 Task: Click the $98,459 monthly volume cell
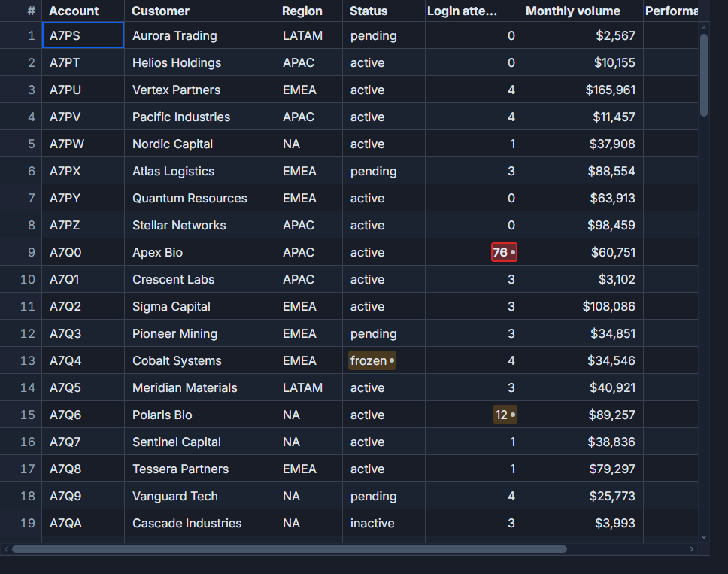coord(583,225)
